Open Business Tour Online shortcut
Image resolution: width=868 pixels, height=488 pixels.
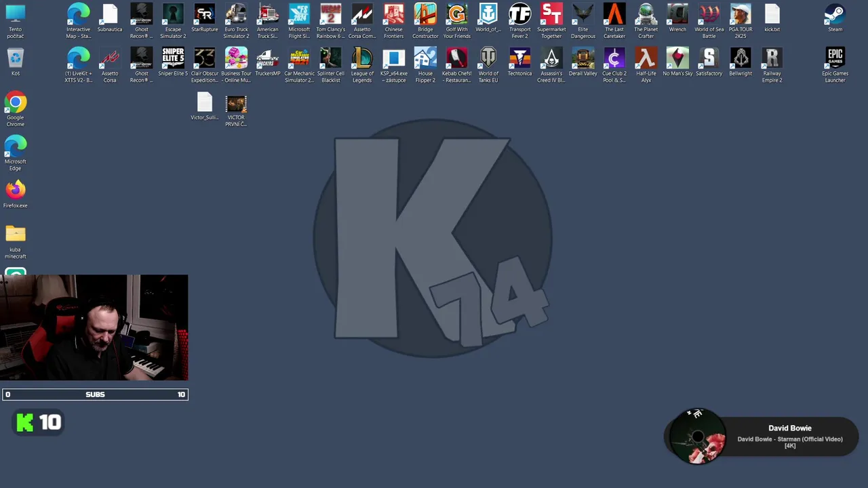tap(236, 65)
